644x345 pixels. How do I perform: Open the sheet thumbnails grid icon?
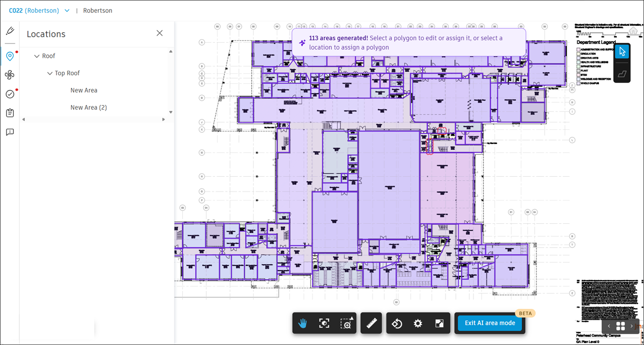click(620, 326)
